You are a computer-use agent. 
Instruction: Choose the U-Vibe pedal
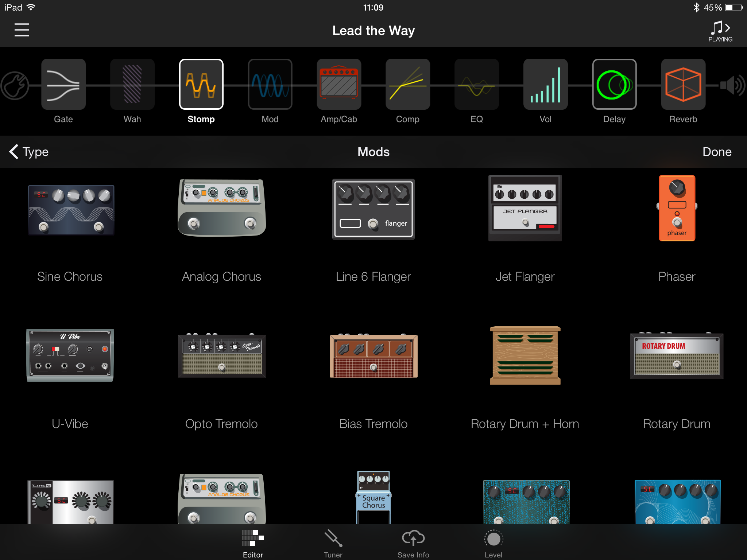[70, 355]
